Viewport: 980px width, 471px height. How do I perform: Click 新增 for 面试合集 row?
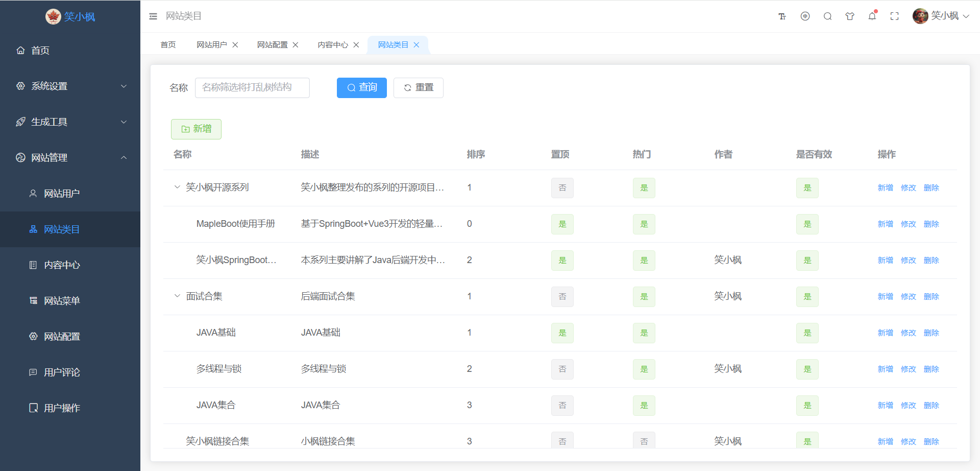tap(886, 296)
